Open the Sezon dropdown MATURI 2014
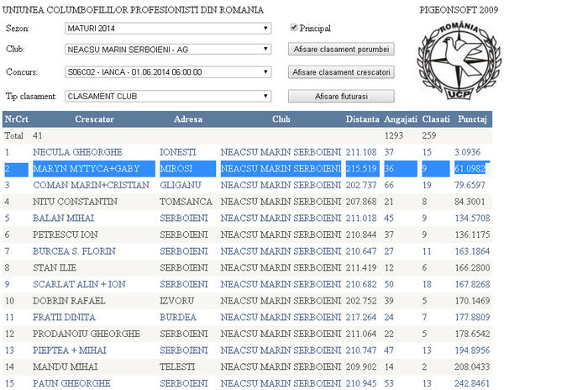Image resolution: width=588 pixels, height=390 pixels. click(167, 29)
